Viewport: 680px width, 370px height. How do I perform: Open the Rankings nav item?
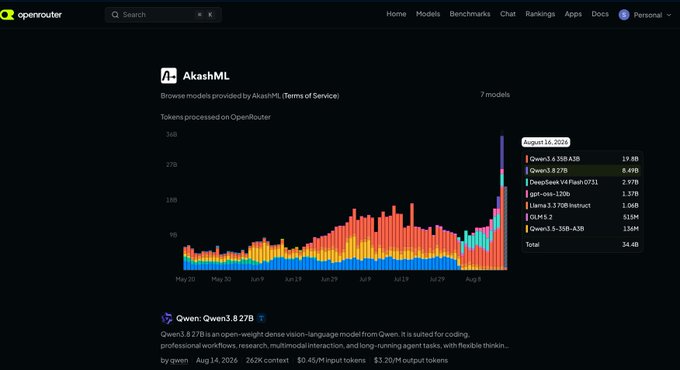click(x=540, y=14)
